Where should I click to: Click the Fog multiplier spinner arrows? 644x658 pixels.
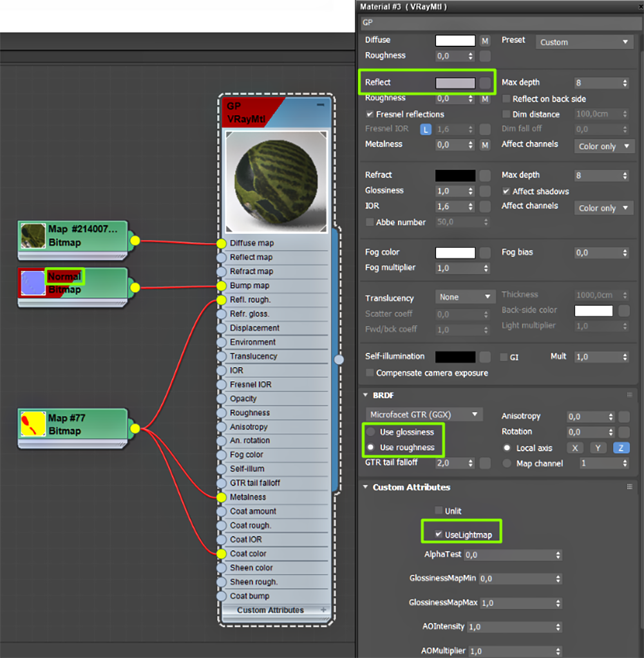pyautogui.click(x=486, y=268)
